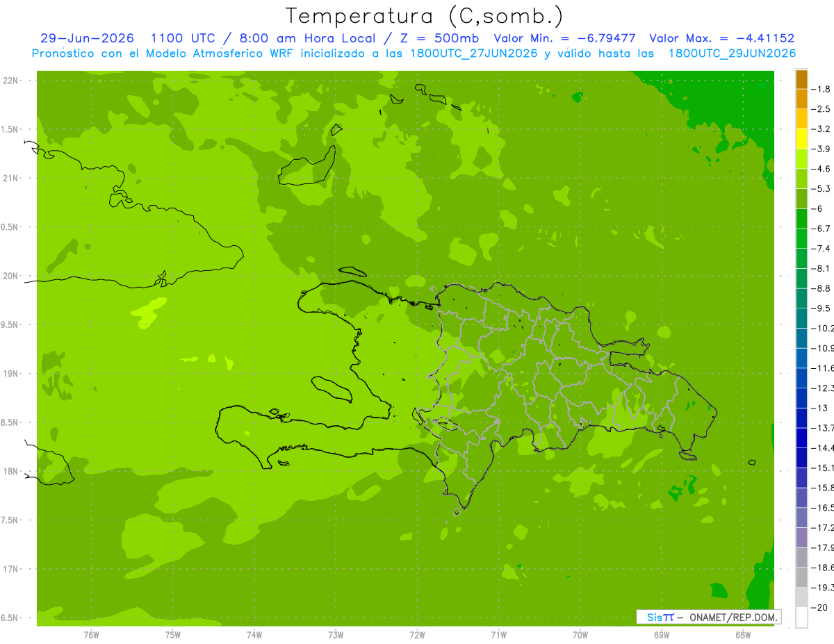Click the 'Valor Max. = -4.41152' readout
Image resolution: width=834 pixels, height=644 pixels.
click(x=721, y=38)
